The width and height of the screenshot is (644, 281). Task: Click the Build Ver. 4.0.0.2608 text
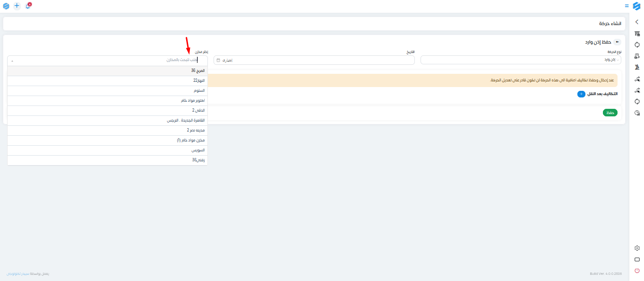pyautogui.click(x=606, y=274)
